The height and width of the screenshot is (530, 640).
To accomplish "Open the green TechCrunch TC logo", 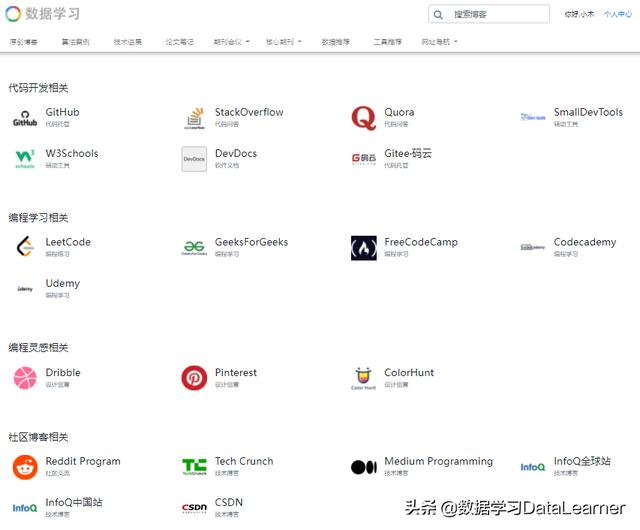I will pos(194,467).
